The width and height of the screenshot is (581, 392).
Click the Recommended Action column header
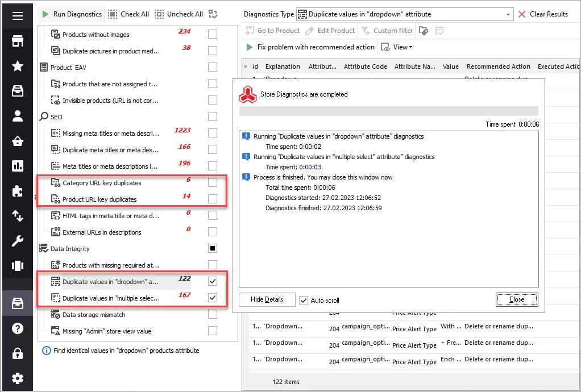[499, 66]
